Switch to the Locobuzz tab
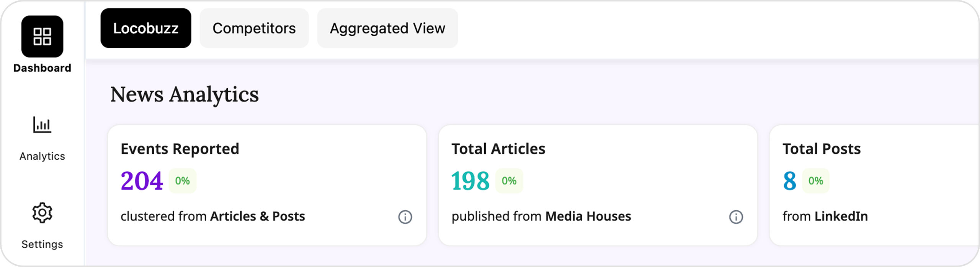This screenshot has height=267, width=980. [x=146, y=28]
